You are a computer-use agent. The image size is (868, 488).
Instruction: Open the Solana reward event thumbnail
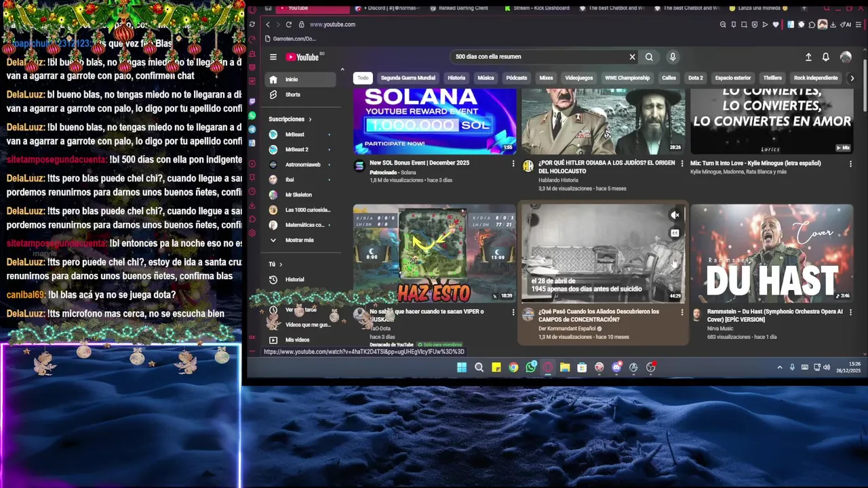click(x=435, y=121)
